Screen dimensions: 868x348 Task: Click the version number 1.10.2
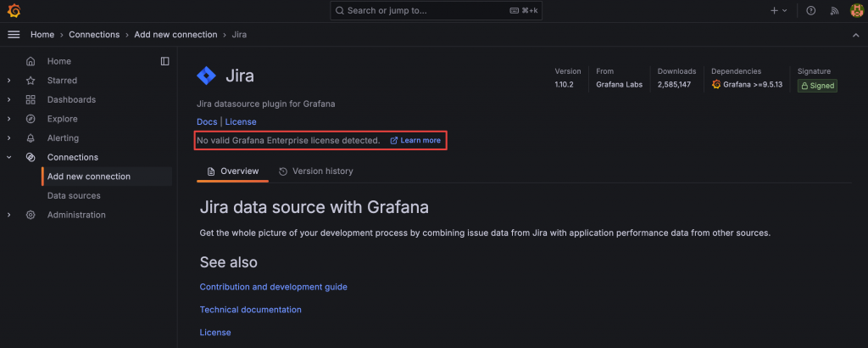click(564, 85)
